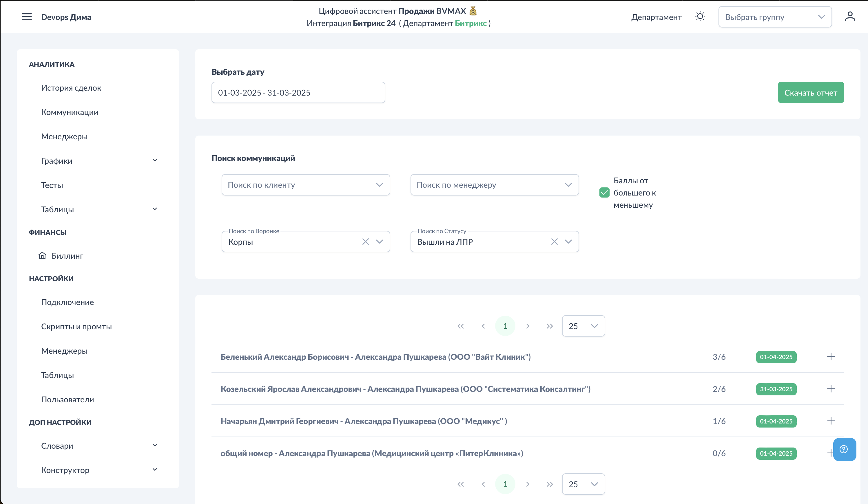Go to last page in top pagination
Screen dimensions: 868x504
pyautogui.click(x=550, y=326)
